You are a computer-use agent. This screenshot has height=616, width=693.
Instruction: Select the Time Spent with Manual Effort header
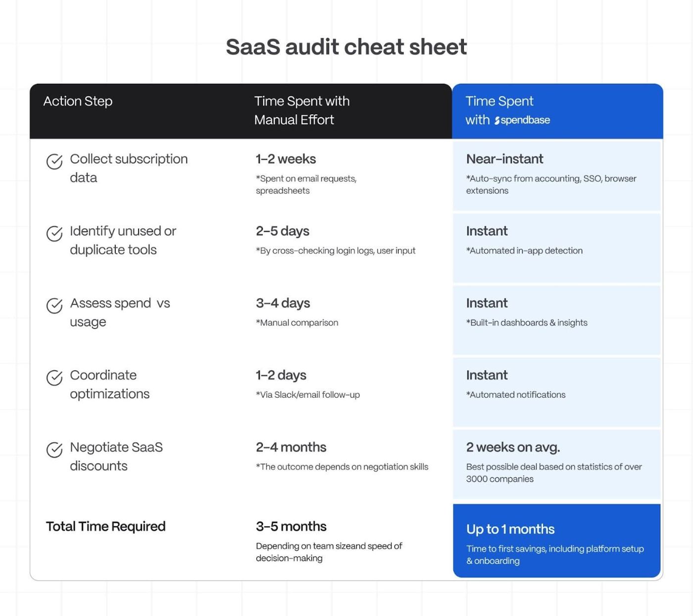(x=301, y=110)
